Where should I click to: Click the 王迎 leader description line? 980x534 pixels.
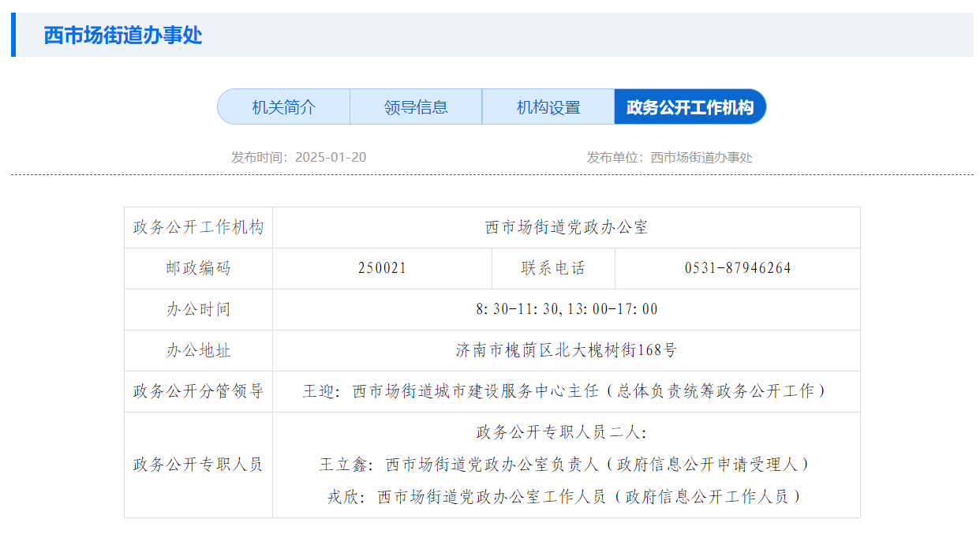pyautogui.click(x=566, y=391)
